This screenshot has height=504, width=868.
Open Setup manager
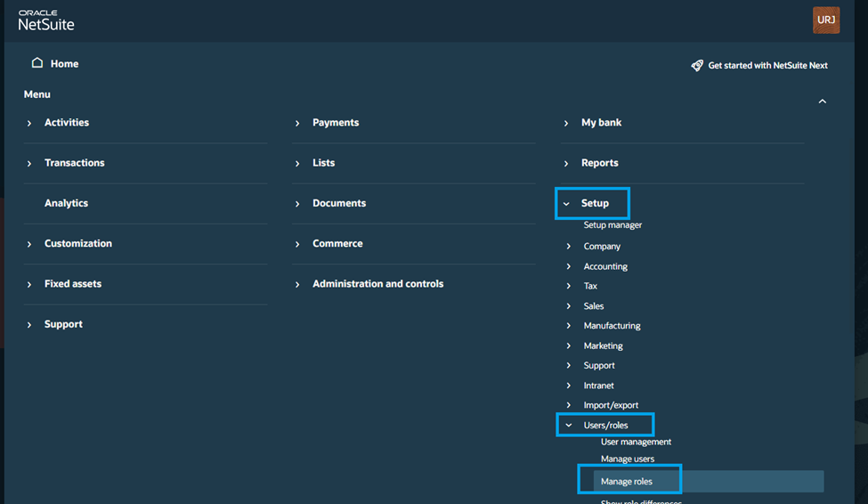pos(612,225)
